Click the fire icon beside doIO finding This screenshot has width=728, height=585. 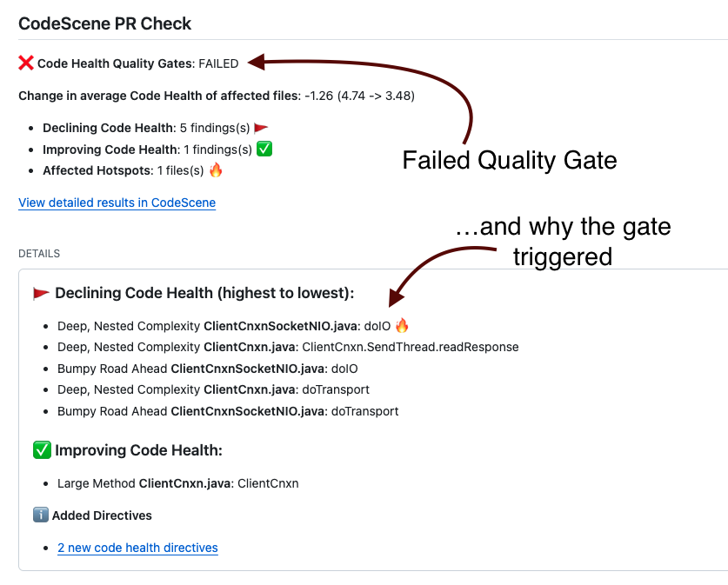click(400, 325)
